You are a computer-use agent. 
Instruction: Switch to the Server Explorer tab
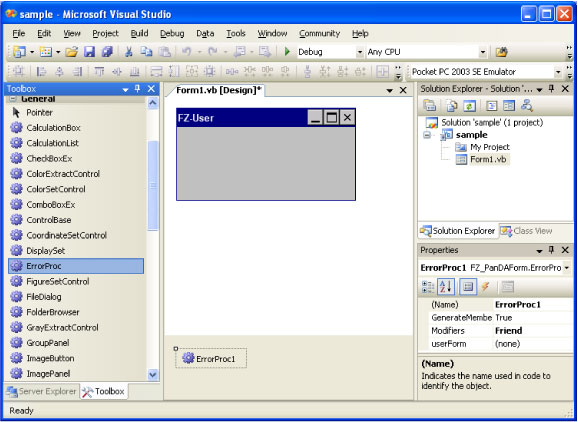click(x=41, y=391)
